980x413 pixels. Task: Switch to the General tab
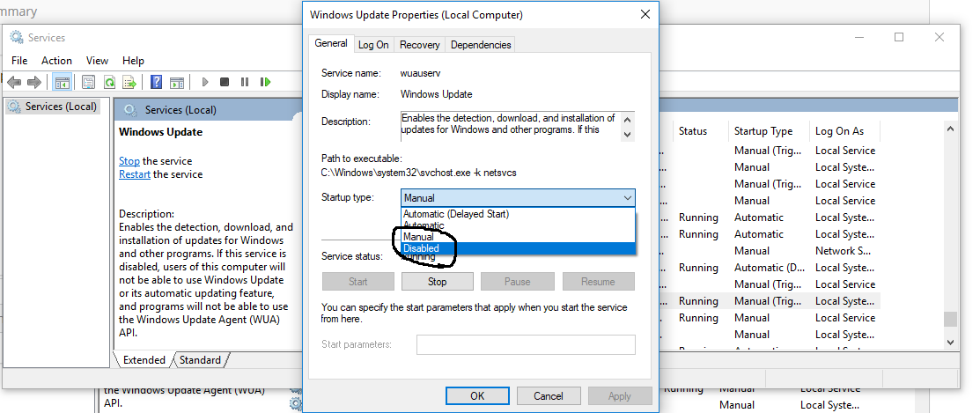point(330,44)
